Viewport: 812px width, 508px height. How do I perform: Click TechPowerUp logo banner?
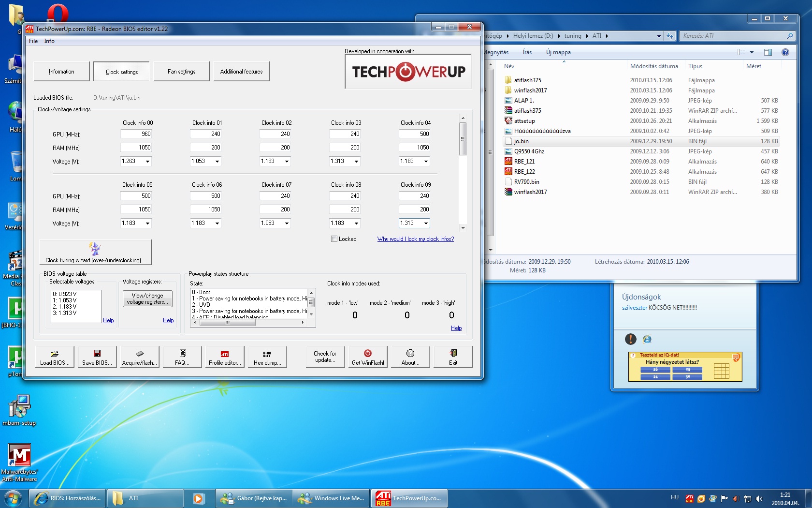pyautogui.click(x=408, y=72)
